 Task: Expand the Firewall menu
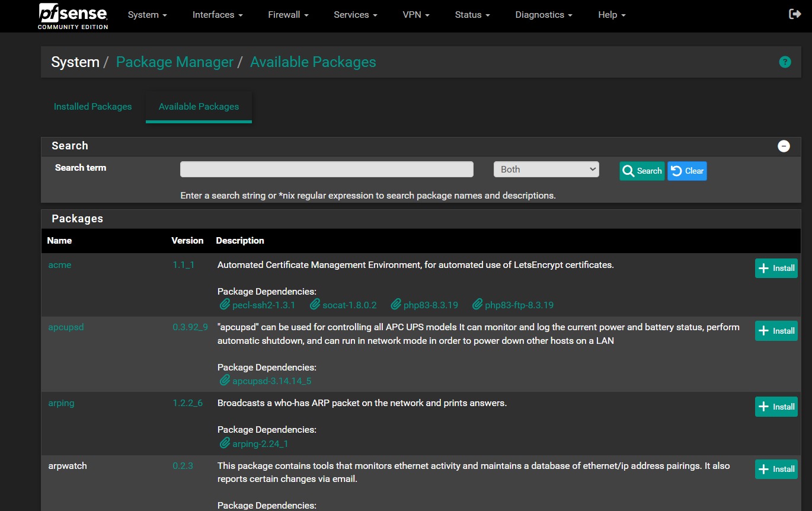point(288,15)
